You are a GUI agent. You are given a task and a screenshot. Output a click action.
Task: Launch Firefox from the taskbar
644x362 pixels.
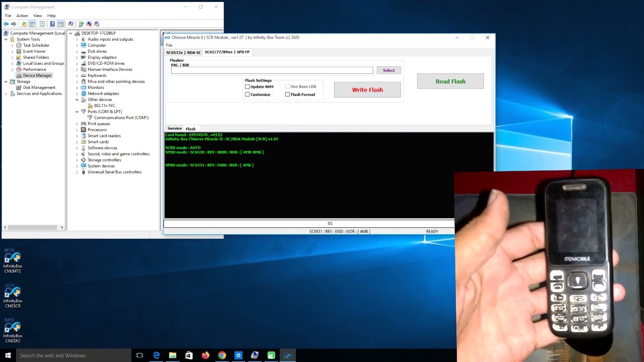coord(205,355)
